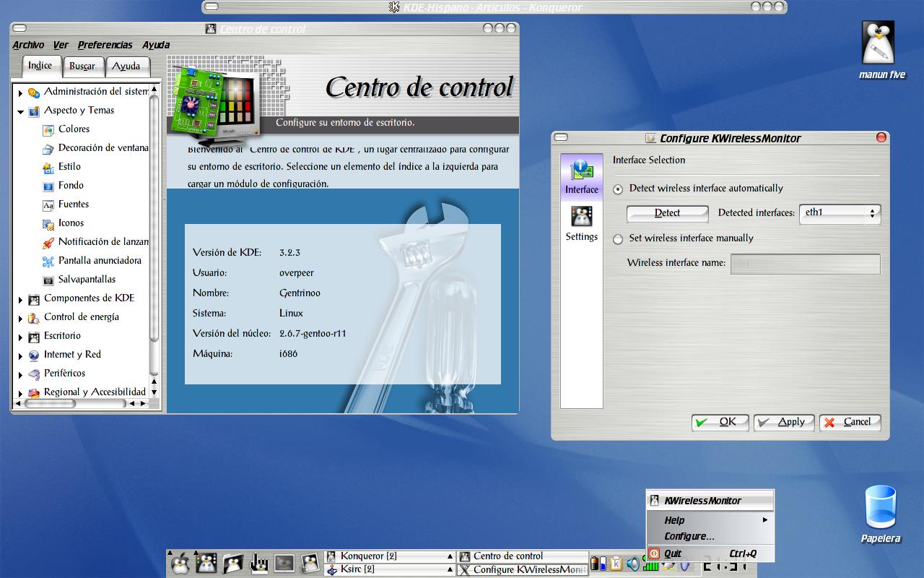Switch to Ksirc [2] taskbar entry
The image size is (924, 578).
point(389,569)
